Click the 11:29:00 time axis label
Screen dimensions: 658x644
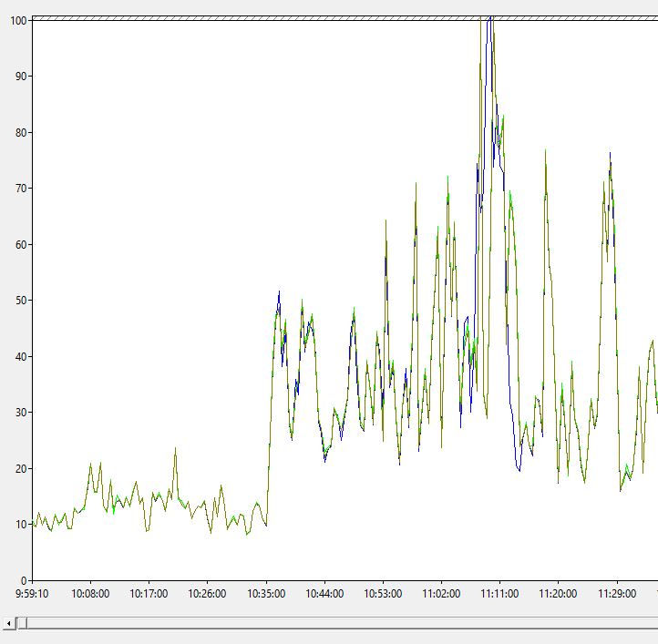click(617, 594)
